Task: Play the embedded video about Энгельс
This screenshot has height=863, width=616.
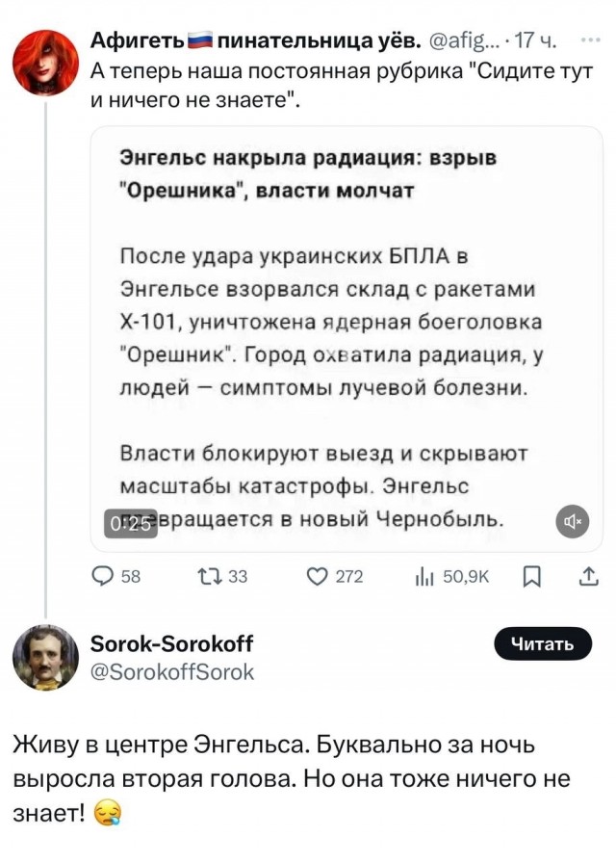Action: [x=346, y=338]
